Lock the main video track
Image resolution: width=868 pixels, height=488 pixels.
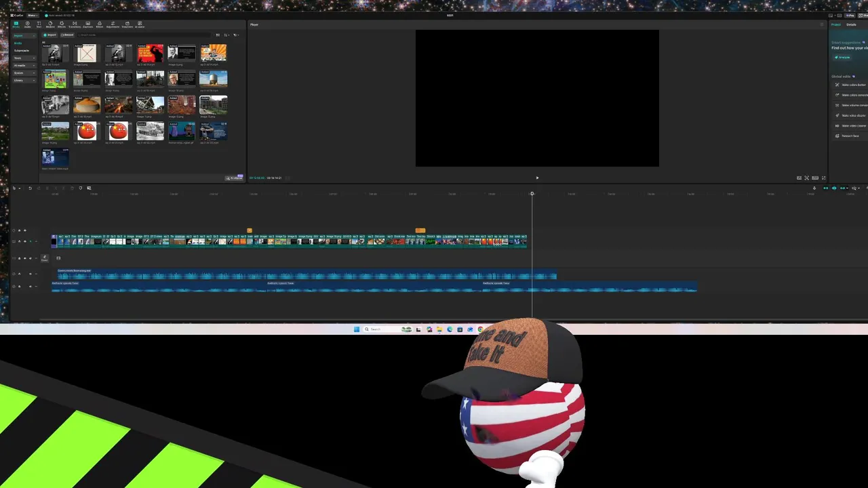(x=19, y=241)
